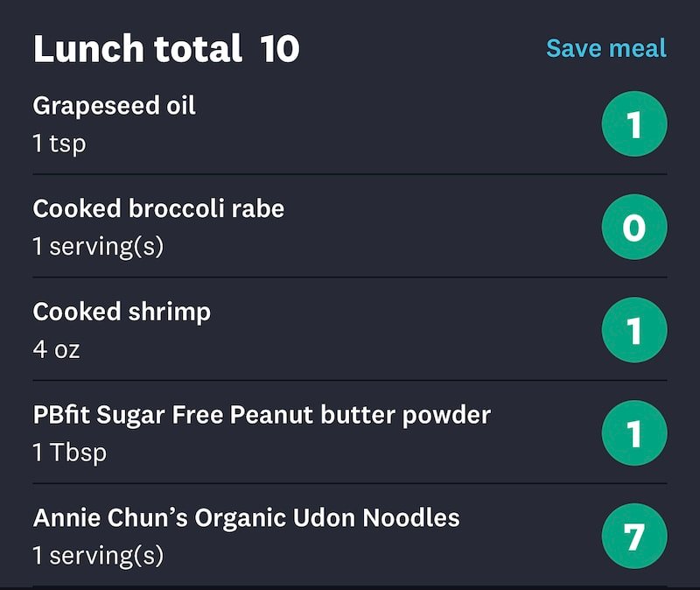Screen dimensions: 700x590
Task: Select the Grapeseed oil entry
Action: (114, 106)
